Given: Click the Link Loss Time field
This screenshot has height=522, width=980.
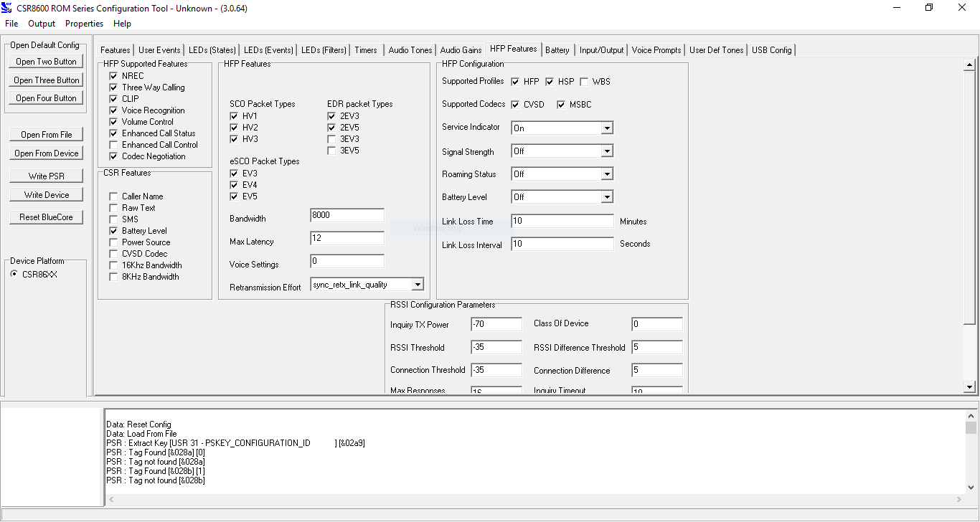Looking at the screenshot, I should 562,221.
